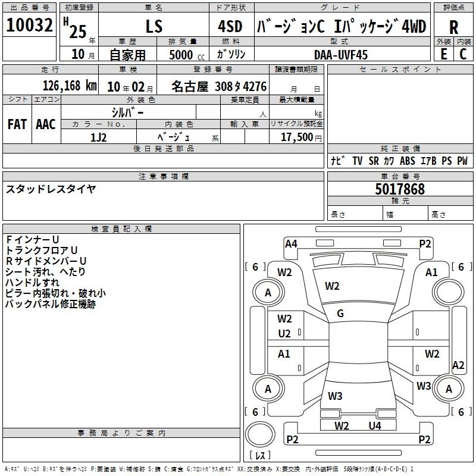This screenshot has width=476, height=476.
Task: Click the recycle deposit 17,500円
Action: (x=301, y=137)
